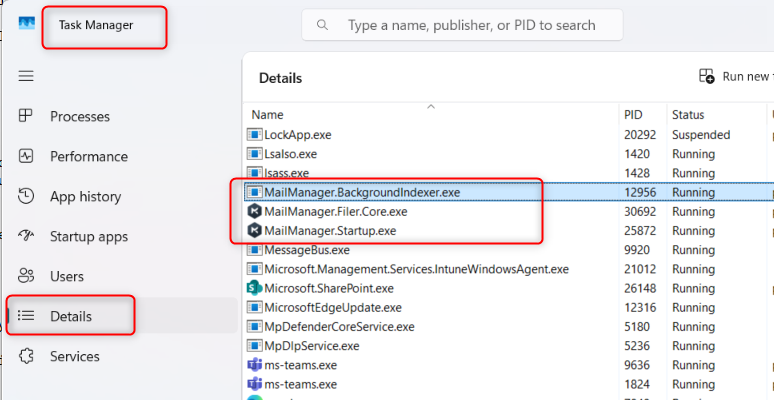Open the Users page
The width and height of the screenshot is (774, 400).
(67, 276)
